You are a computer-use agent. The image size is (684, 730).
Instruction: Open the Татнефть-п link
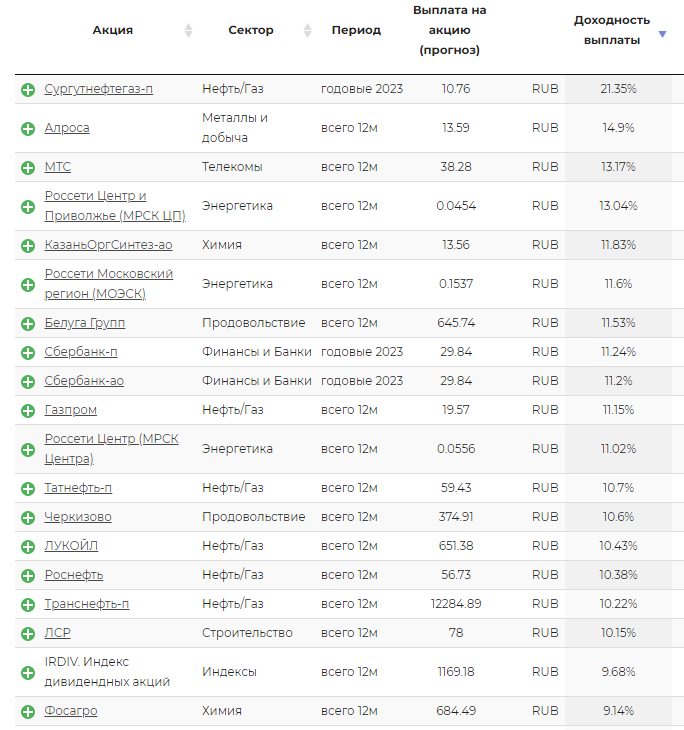tap(78, 488)
